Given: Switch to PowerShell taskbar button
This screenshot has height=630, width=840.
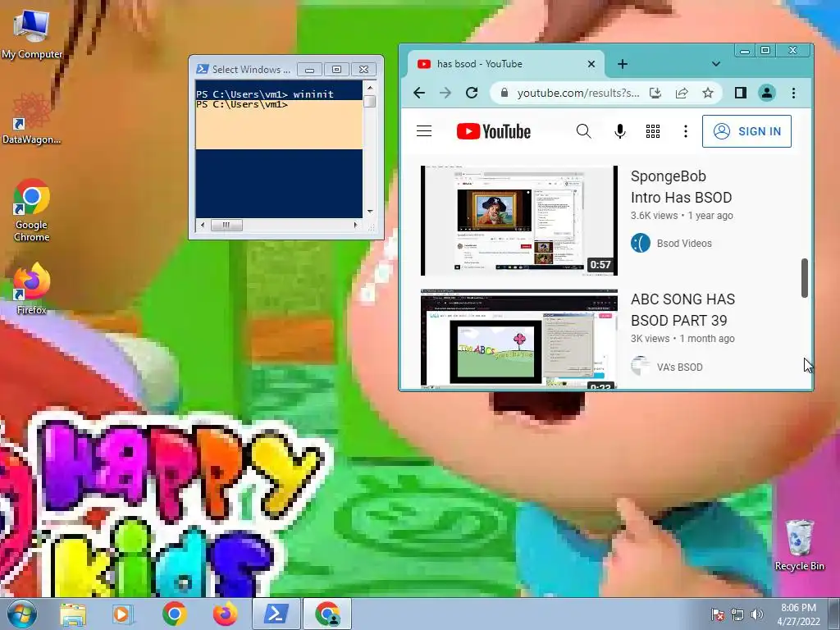Looking at the screenshot, I should click(x=276, y=614).
